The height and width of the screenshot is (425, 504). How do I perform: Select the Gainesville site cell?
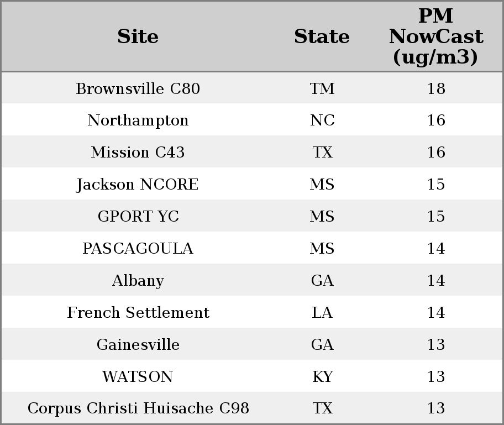138,344
